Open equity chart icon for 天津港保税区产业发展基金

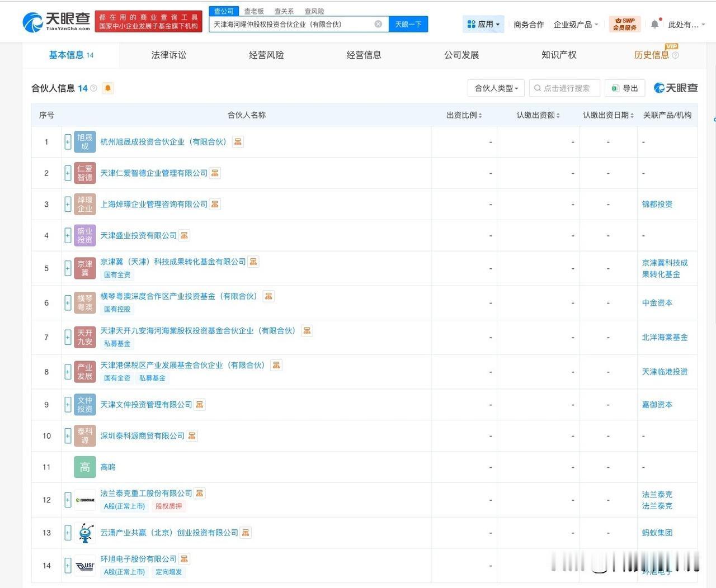click(x=276, y=366)
